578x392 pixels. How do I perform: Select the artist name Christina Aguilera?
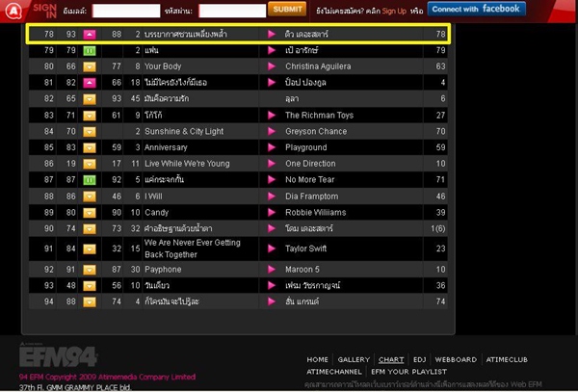click(x=318, y=66)
